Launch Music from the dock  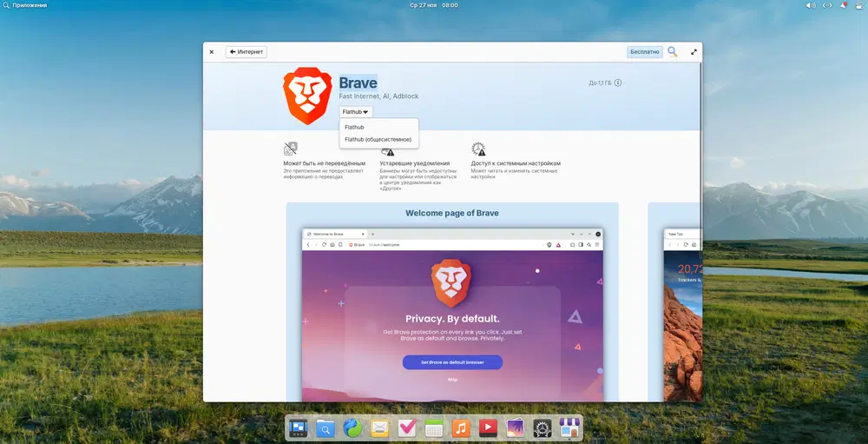(x=461, y=427)
